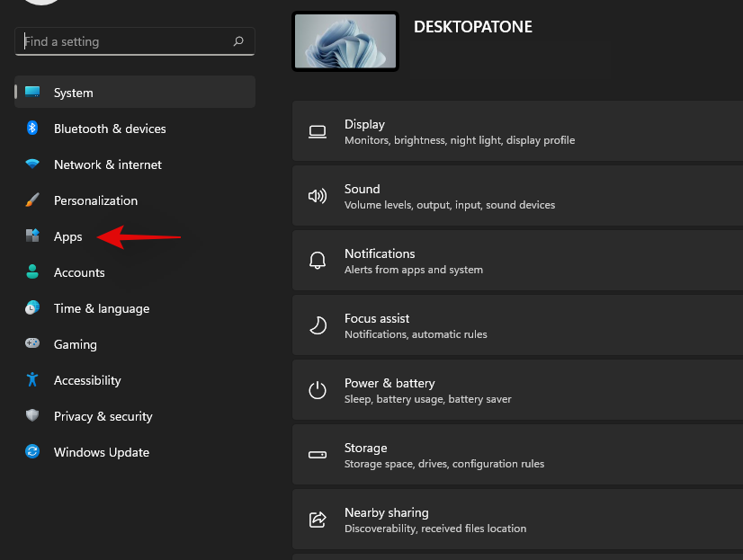Screen dimensions: 743x560
Task: Click the Accounts person icon
Action: point(32,272)
